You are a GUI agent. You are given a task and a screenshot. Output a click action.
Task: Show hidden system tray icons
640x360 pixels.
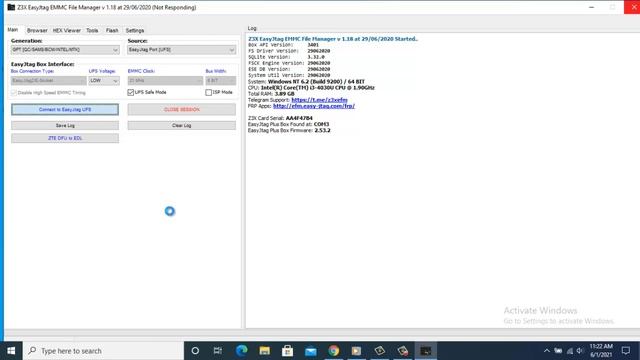(x=547, y=351)
